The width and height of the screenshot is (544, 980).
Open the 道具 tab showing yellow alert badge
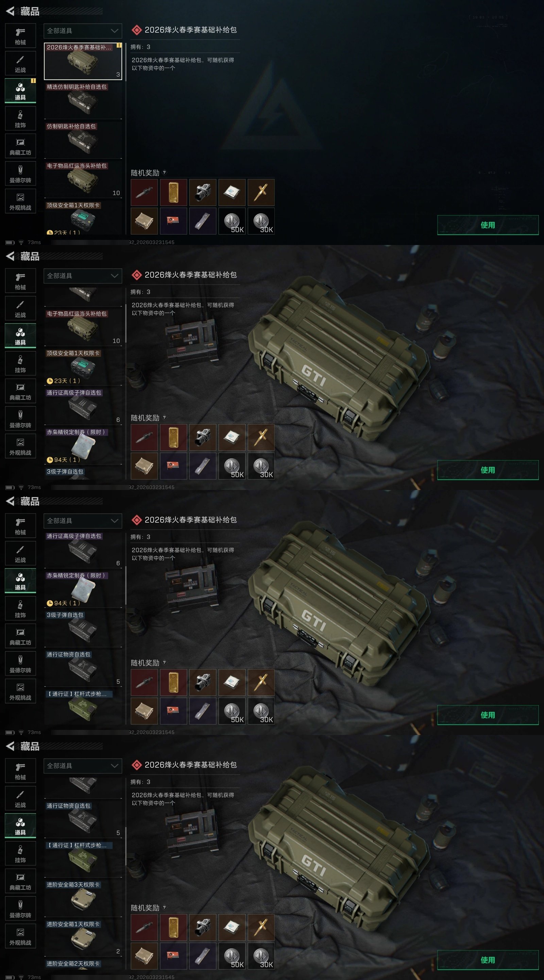20,91
